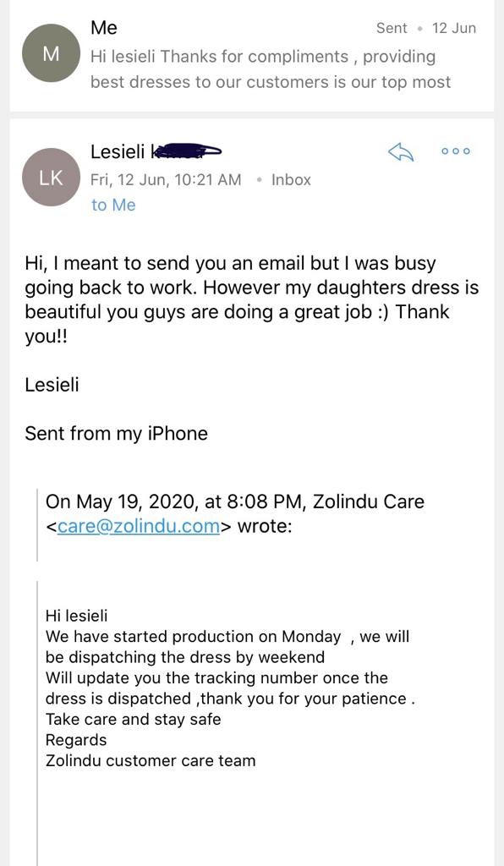The height and width of the screenshot is (866, 504).
Task: Tap quoted line about tracking number
Action: pyautogui.click(x=216, y=677)
